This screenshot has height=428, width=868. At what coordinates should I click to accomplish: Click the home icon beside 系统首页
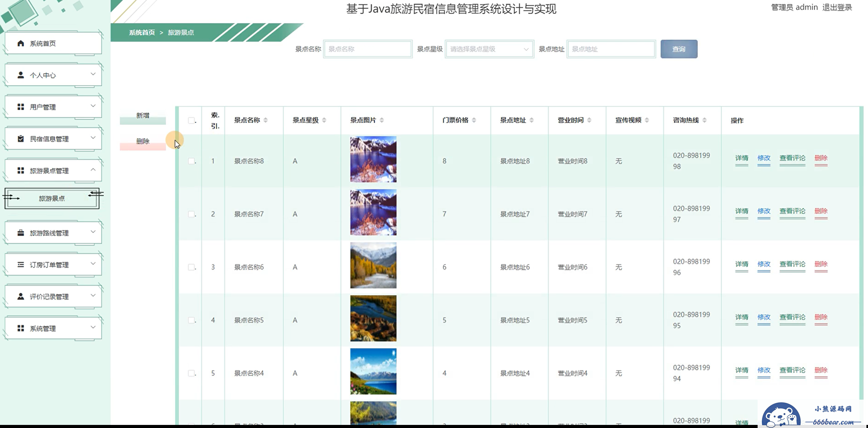[21, 43]
